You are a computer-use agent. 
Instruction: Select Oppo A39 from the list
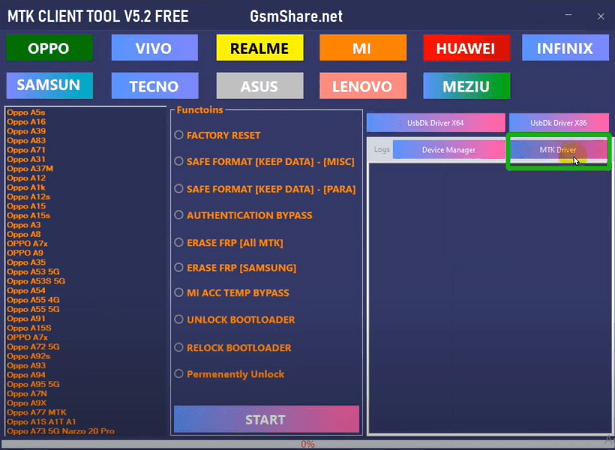coord(26,131)
